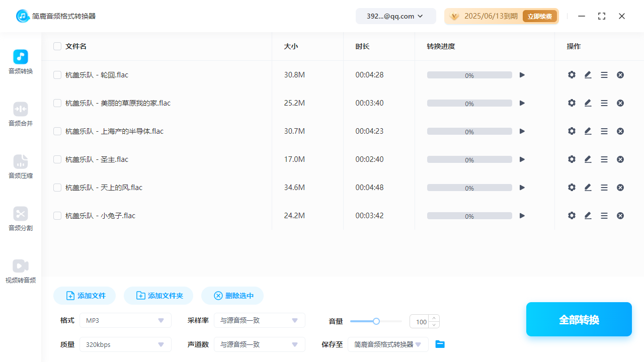Open the 视频转音频 tool
The image size is (644, 362).
pos(21,271)
